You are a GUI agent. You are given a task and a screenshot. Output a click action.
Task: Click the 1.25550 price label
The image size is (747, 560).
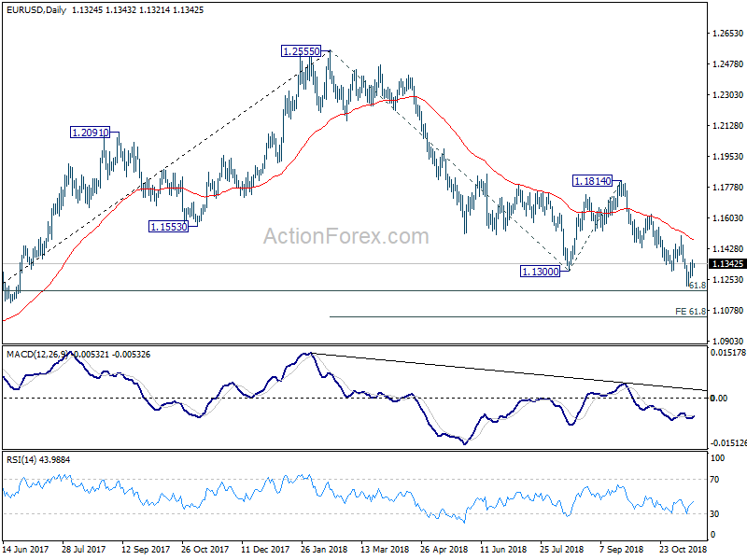coord(301,51)
